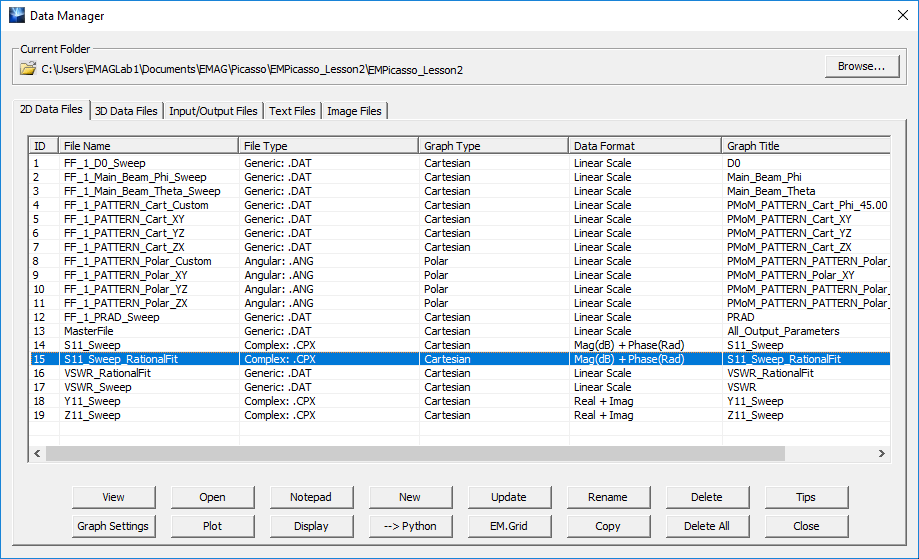
Task: Open the EM.Grid button
Action: point(509,526)
